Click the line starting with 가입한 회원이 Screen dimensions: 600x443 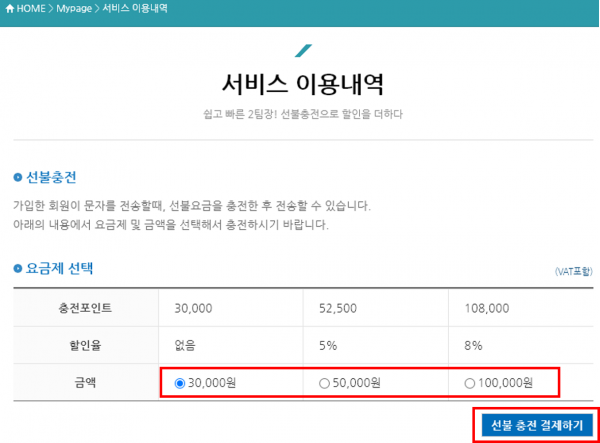[192, 206]
